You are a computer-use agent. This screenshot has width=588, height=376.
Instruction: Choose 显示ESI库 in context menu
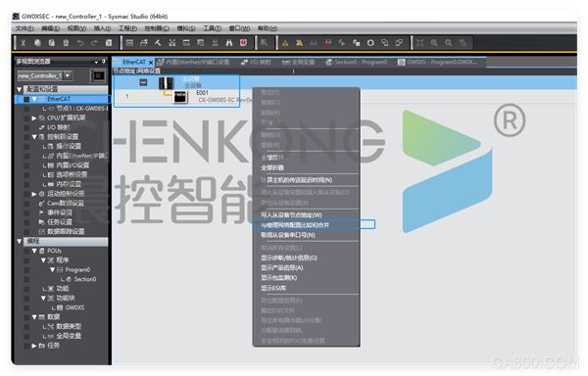tap(306, 289)
